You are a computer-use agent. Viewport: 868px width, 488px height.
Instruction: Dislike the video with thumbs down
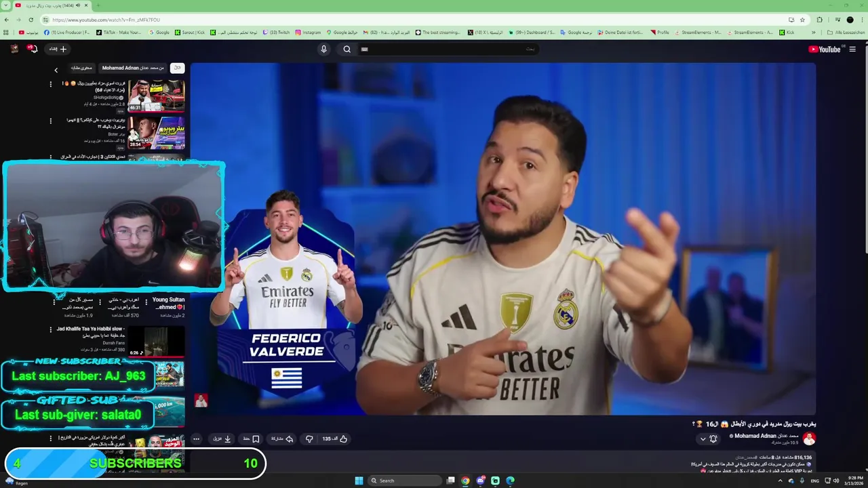coord(309,439)
